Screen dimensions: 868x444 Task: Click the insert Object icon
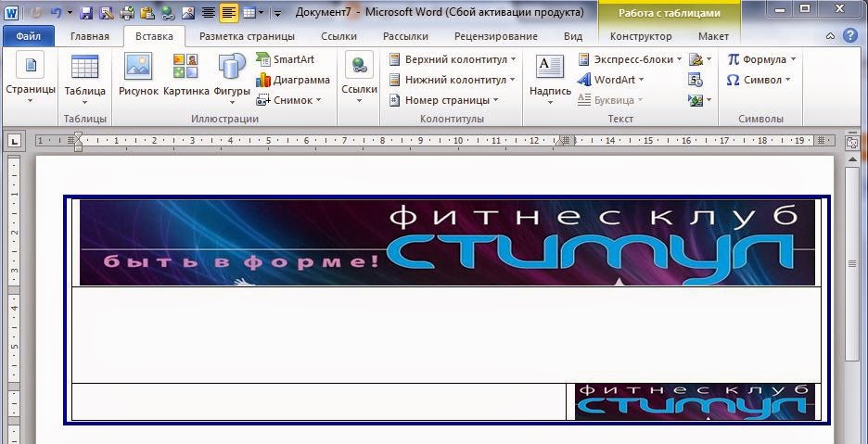tap(696, 100)
